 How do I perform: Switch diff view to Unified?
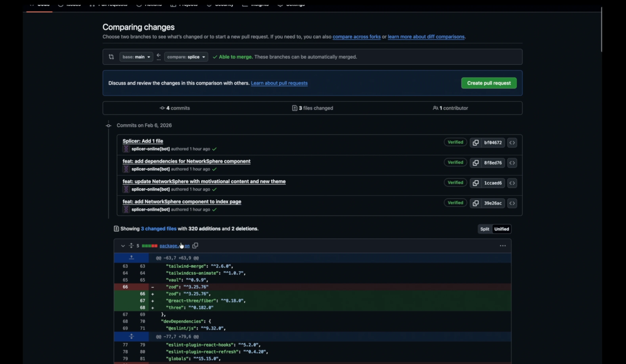tap(501, 229)
